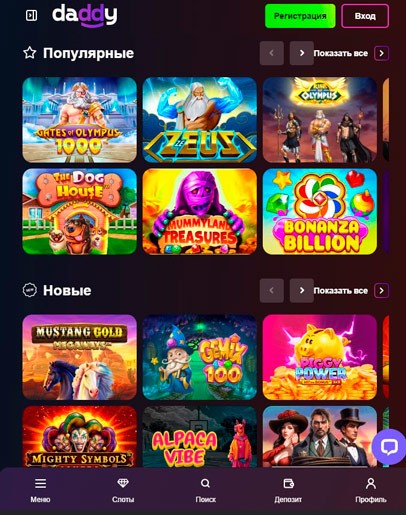Click the daddy logo
The image size is (406, 515).
click(85, 15)
